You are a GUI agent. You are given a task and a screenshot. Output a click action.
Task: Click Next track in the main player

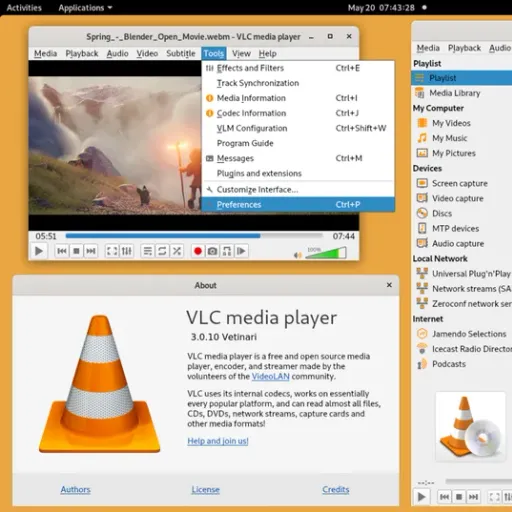coord(91,251)
